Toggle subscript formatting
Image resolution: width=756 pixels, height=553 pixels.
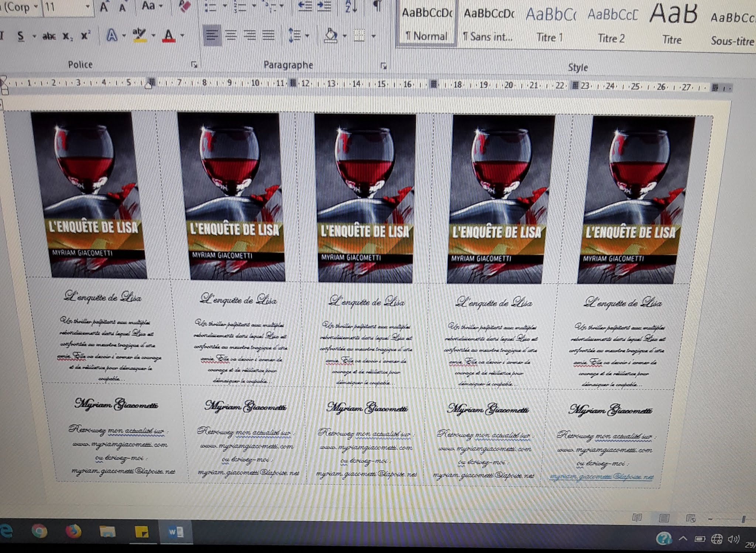click(67, 36)
